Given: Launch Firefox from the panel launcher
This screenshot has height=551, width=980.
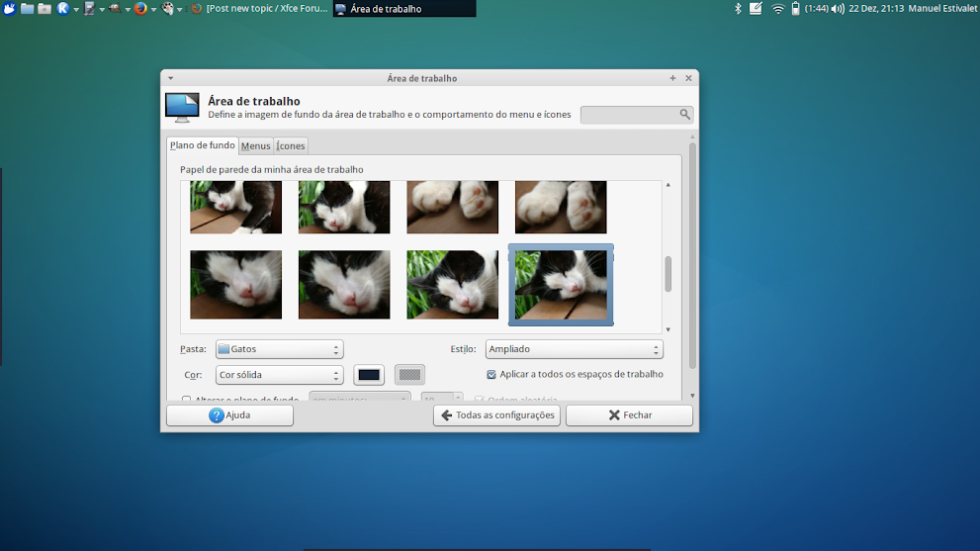Looking at the screenshot, I should [140, 8].
